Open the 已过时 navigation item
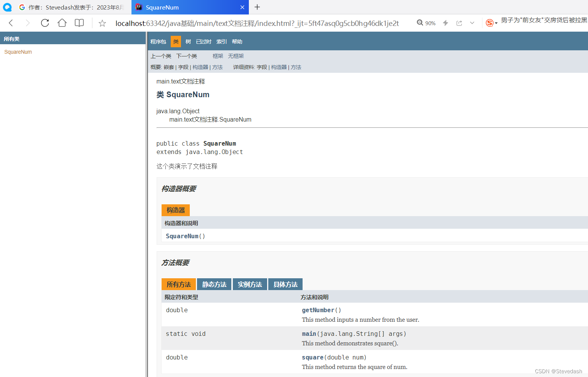This screenshot has height=377, width=588. pyautogui.click(x=203, y=42)
